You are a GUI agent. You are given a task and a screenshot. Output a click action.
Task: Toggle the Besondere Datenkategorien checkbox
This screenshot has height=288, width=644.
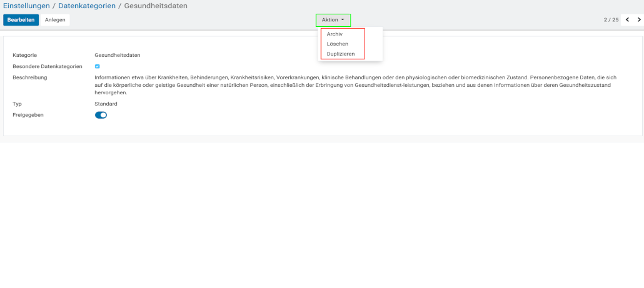pos(98,66)
